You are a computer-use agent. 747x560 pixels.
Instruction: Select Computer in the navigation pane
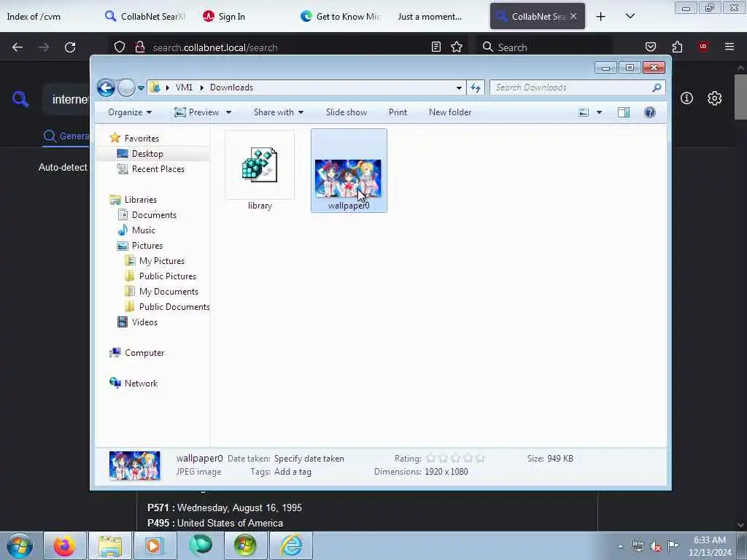click(x=144, y=353)
